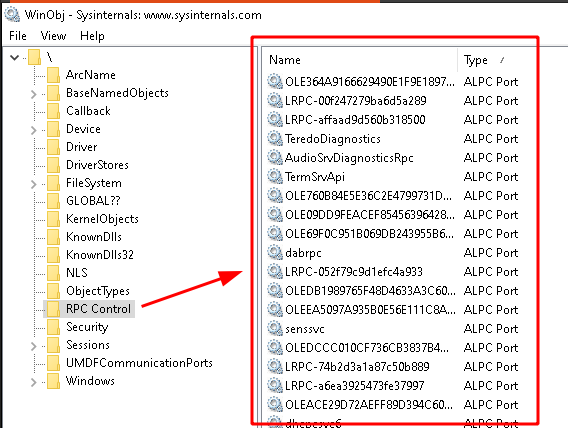The image size is (568, 428).
Task: Click the KnownDlls folder icon
Action: pos(53,237)
